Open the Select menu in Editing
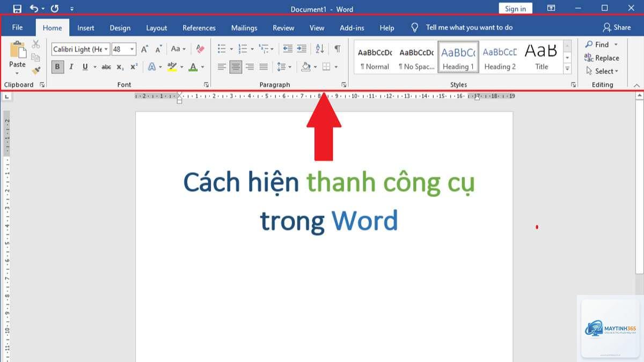Screen dimensions: 644x362 [x=602, y=71]
